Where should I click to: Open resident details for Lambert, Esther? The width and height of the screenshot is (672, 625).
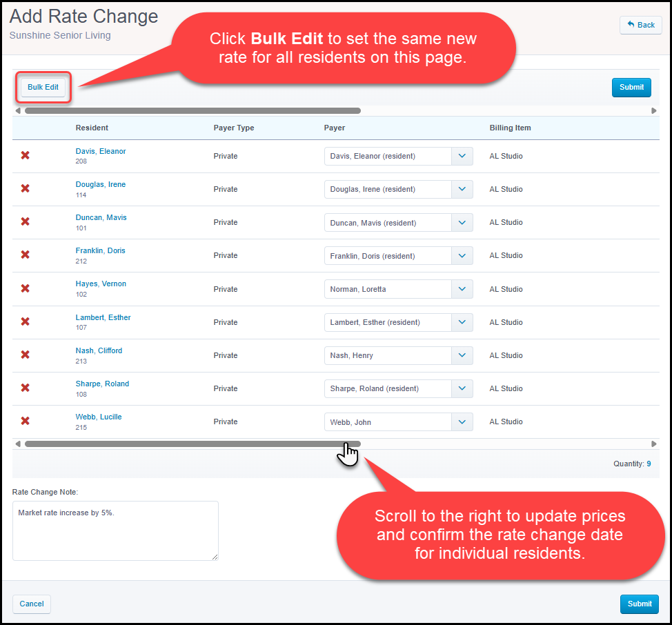click(103, 317)
